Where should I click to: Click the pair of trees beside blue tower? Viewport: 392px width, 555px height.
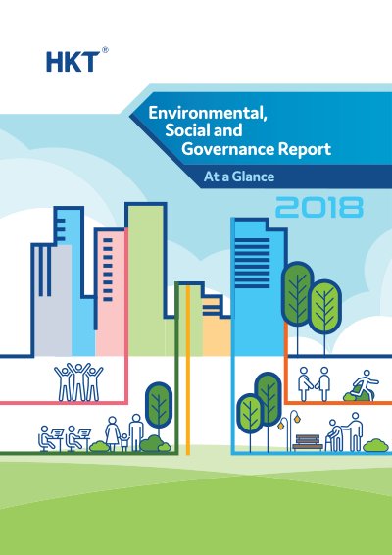point(312,307)
